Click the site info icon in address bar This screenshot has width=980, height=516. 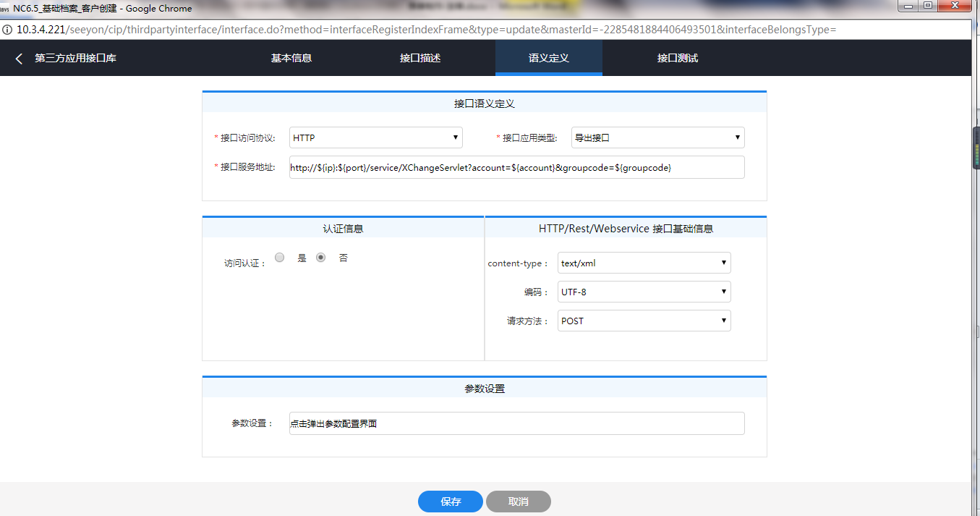click(x=8, y=30)
